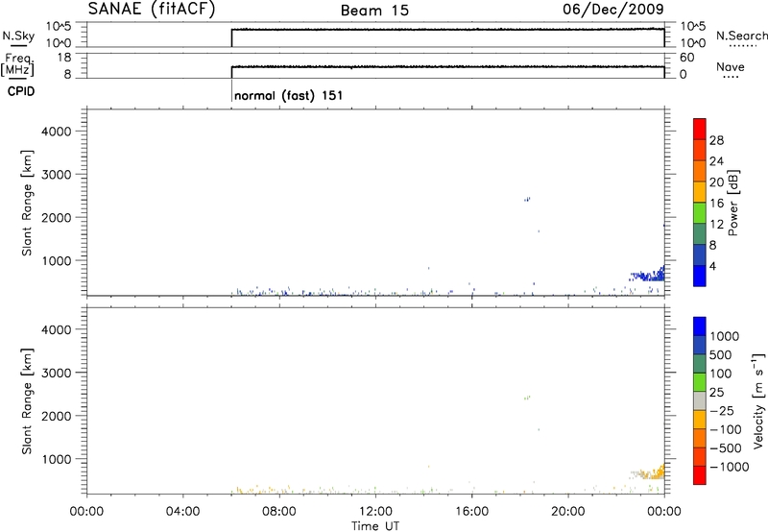This screenshot has width=768, height=532.
Task: Click the 12:00 time tick label
Action: 375,512
